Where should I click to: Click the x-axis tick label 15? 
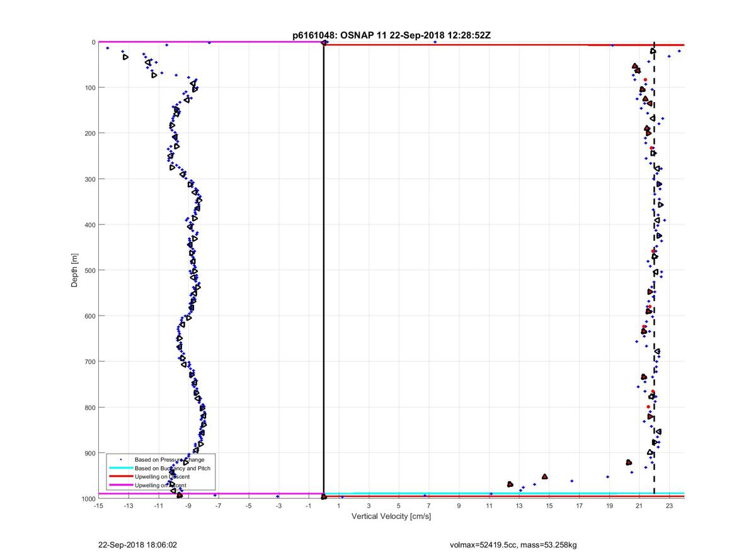pos(549,506)
